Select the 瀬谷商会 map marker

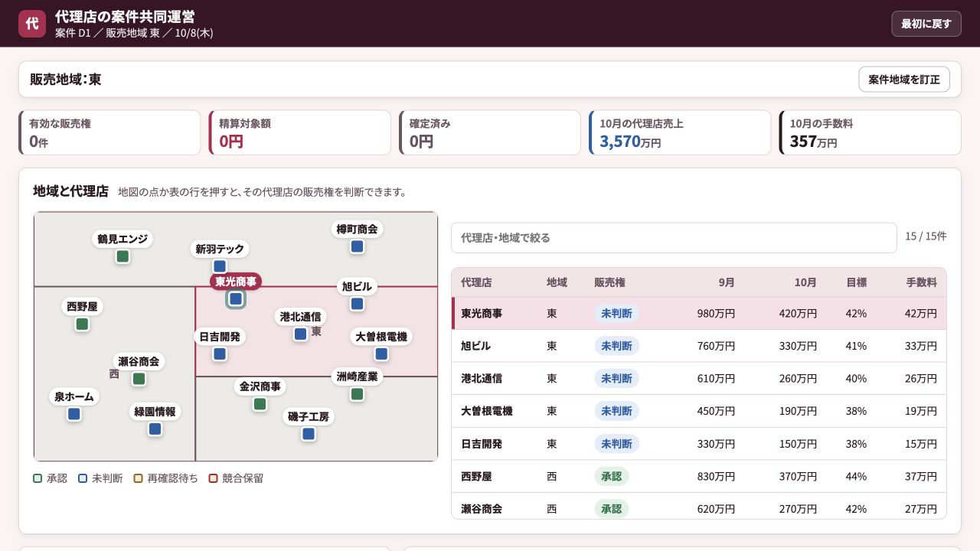(139, 379)
